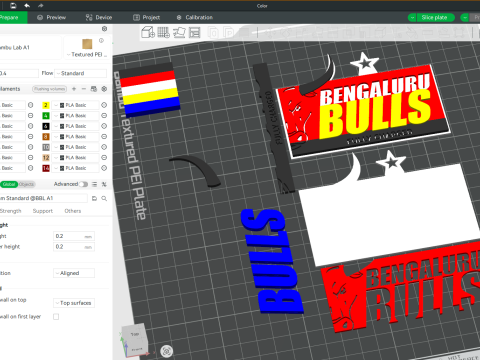The image size is (480, 360).
Task: Remove a filament with the minus icon
Action: (84, 89)
